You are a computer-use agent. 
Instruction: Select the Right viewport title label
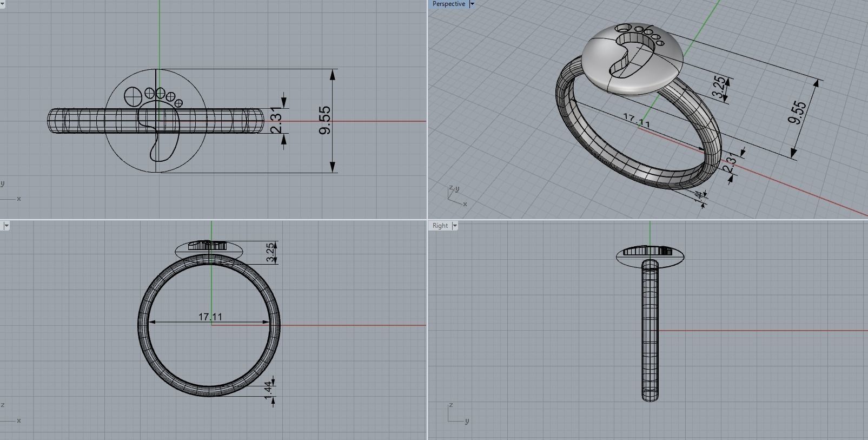[x=440, y=226]
